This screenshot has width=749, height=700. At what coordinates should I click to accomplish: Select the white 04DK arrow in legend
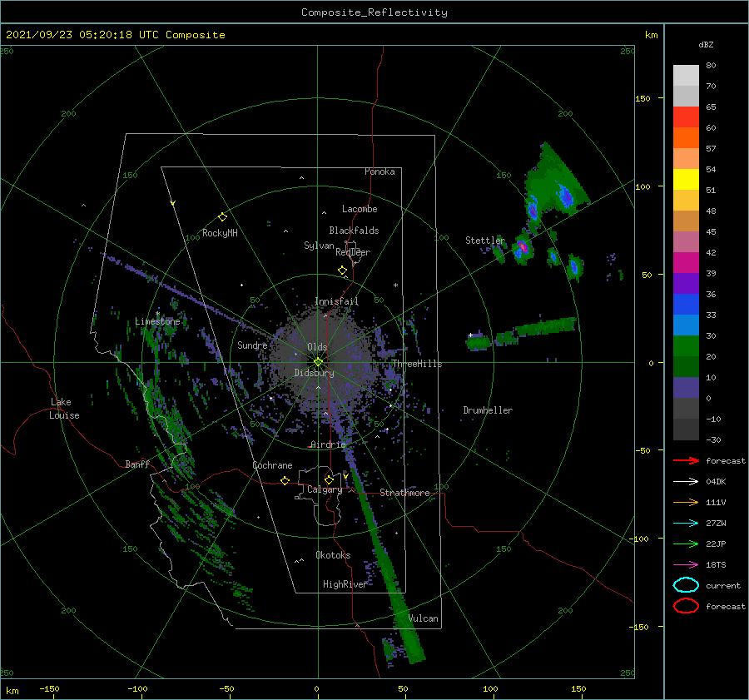pyautogui.click(x=686, y=481)
